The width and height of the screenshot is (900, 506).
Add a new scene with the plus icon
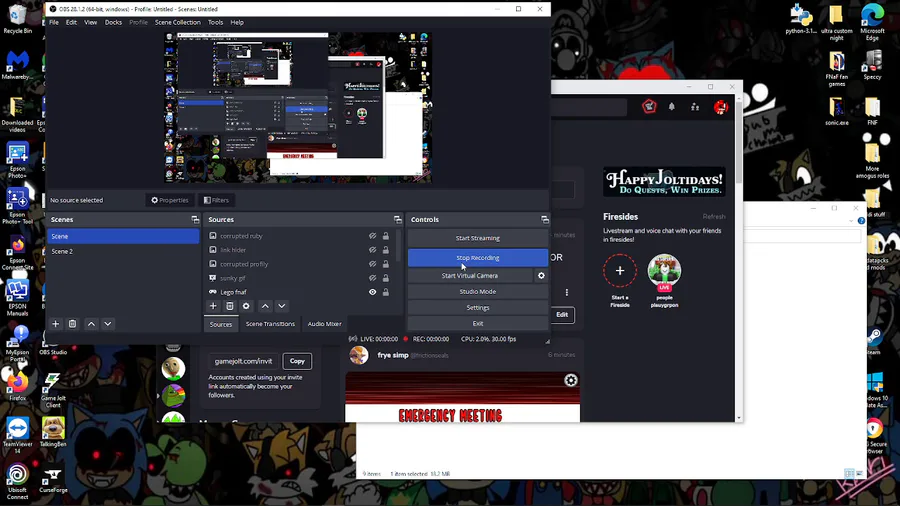[x=56, y=324]
